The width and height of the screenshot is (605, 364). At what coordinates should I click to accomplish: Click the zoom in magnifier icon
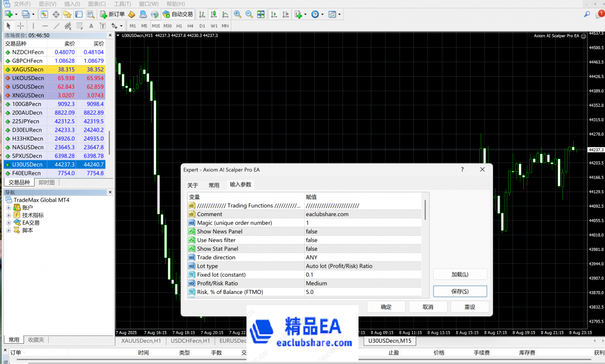coord(238,14)
